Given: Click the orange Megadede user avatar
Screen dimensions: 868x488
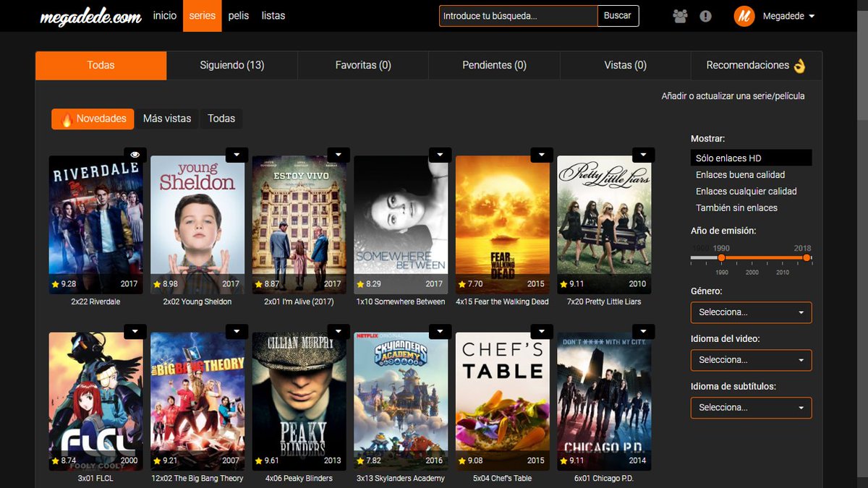Looking at the screenshot, I should tap(744, 16).
